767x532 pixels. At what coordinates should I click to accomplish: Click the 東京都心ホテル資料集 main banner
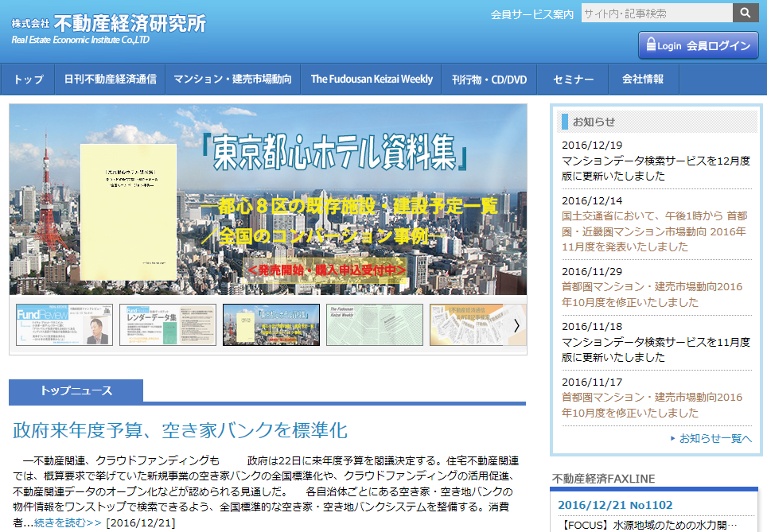(267, 200)
